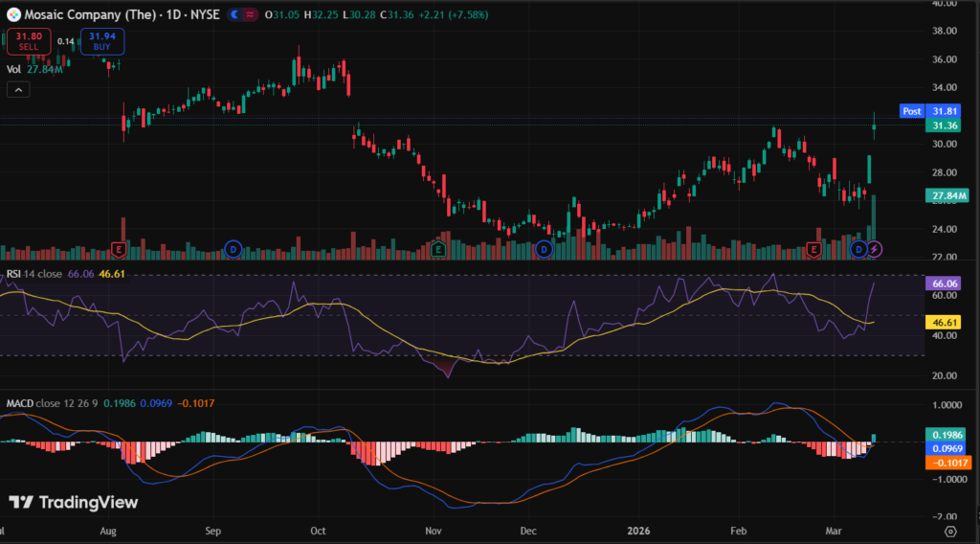Screen dimensions: 980x544
Task: Click the blue dividend marker near December
Action: (x=544, y=249)
